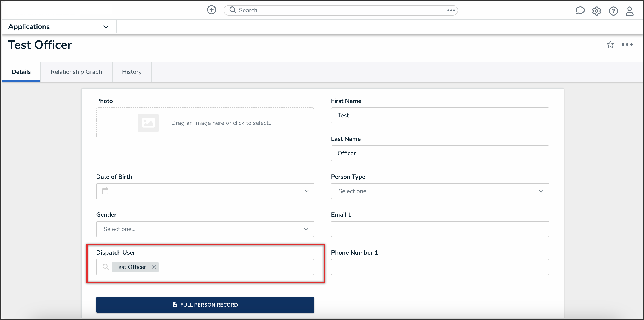Open the settings gear icon

tap(597, 11)
